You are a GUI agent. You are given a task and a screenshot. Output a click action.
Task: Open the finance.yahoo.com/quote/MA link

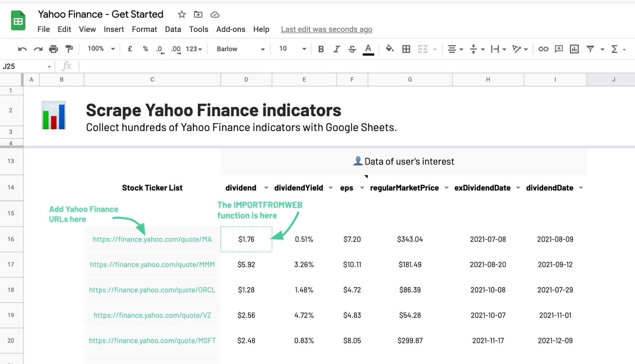[152, 239]
